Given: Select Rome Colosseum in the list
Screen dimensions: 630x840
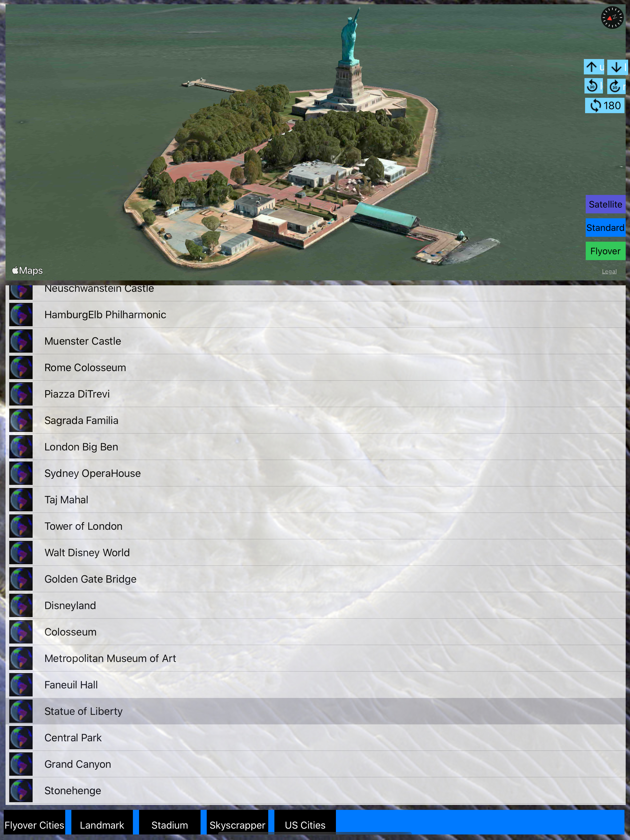Looking at the screenshot, I should point(315,368).
